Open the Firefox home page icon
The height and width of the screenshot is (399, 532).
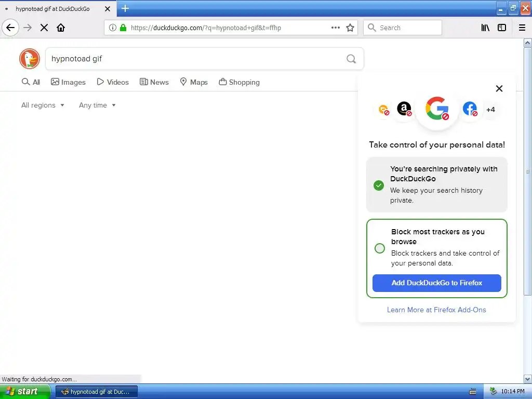point(61,28)
